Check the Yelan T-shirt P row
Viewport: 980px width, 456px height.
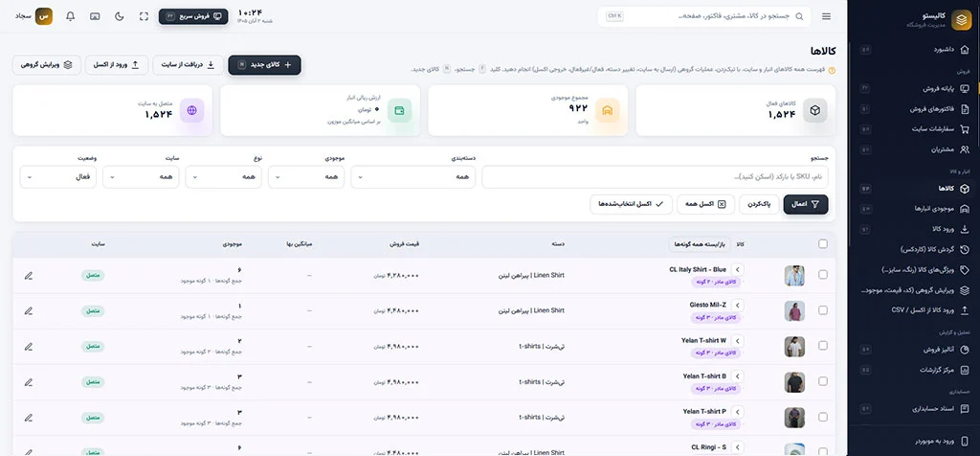tap(822, 417)
